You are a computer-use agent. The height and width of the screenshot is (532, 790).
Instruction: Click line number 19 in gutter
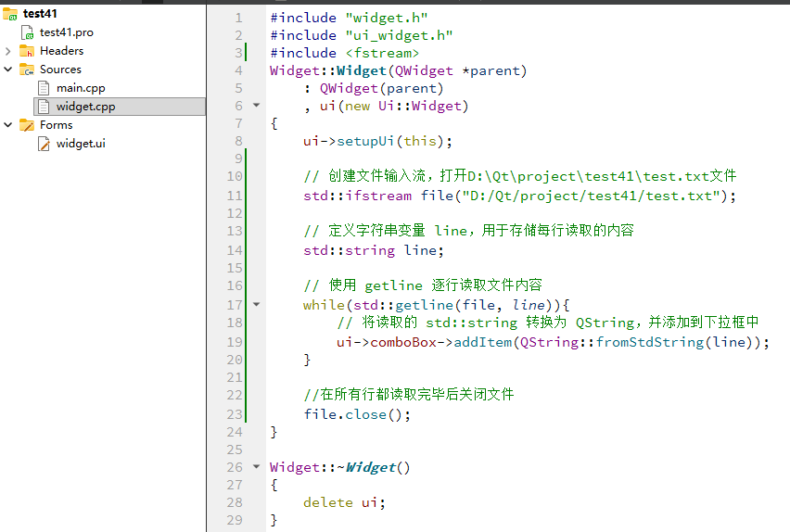[235, 343]
